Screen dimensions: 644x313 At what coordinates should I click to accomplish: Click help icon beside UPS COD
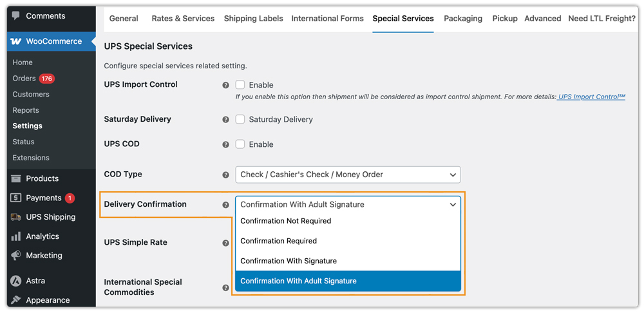point(225,145)
